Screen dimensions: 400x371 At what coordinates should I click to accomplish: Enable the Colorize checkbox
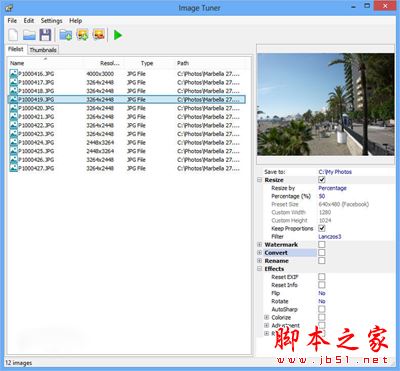click(x=322, y=317)
